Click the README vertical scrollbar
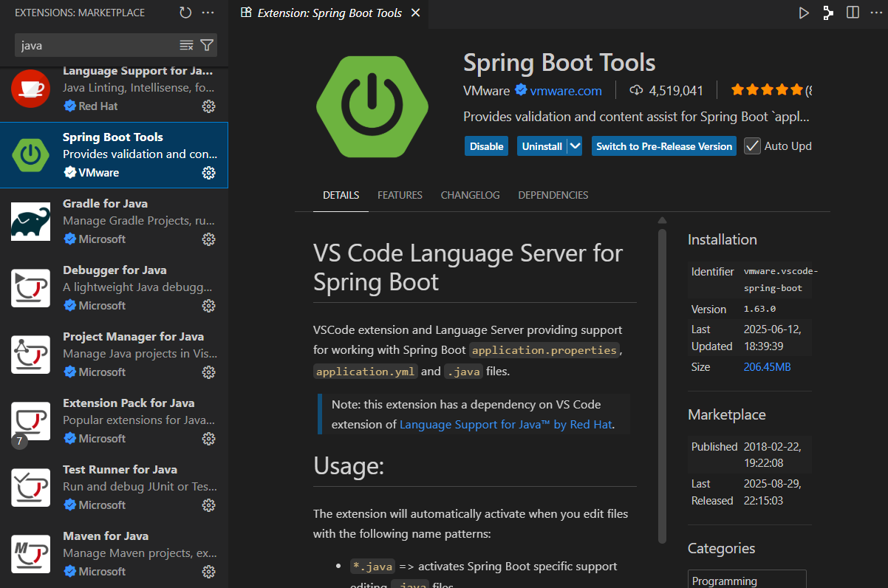 [662, 384]
